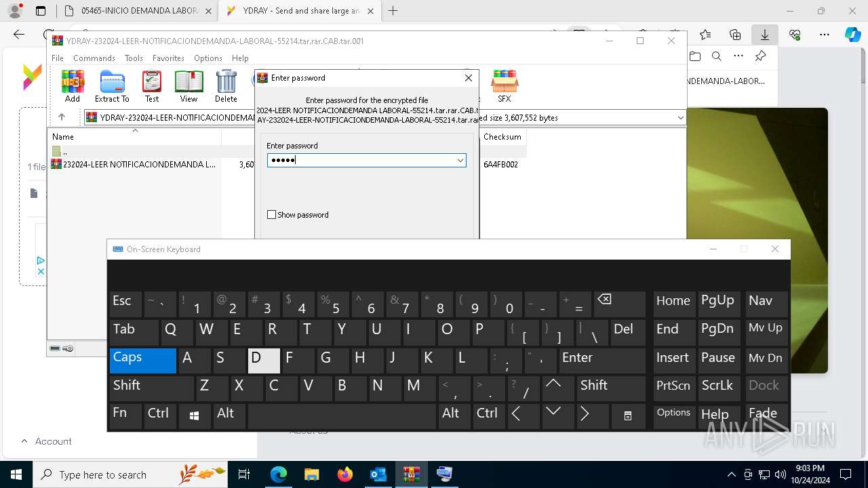Open the Options menu in WinRAR
The height and width of the screenshot is (488, 868).
point(208,58)
